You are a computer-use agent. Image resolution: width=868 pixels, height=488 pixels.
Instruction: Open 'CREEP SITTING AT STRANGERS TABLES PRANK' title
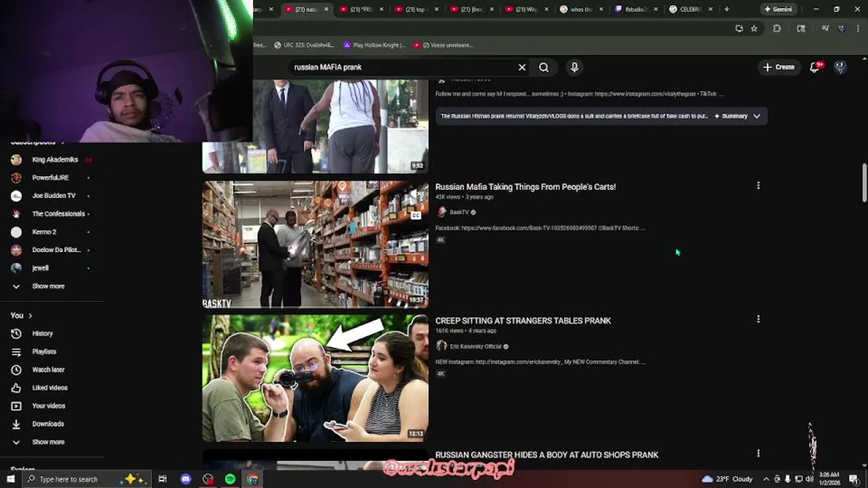point(523,321)
